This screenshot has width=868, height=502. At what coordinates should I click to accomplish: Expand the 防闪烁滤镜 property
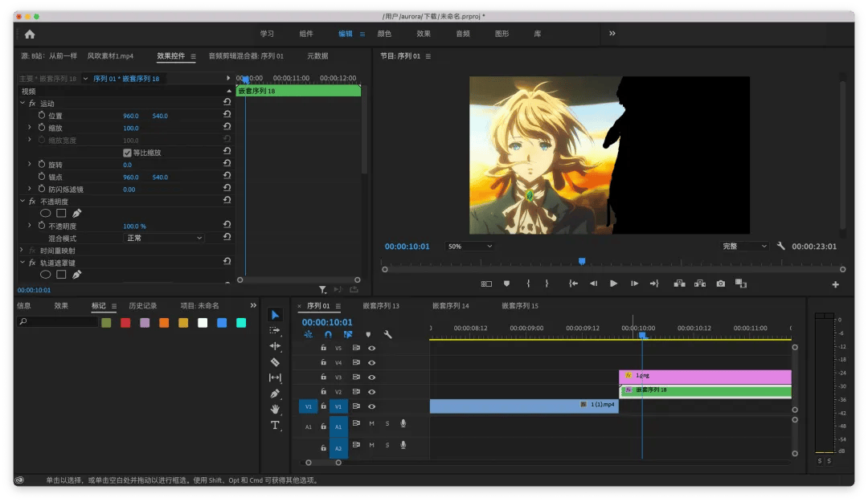point(30,189)
